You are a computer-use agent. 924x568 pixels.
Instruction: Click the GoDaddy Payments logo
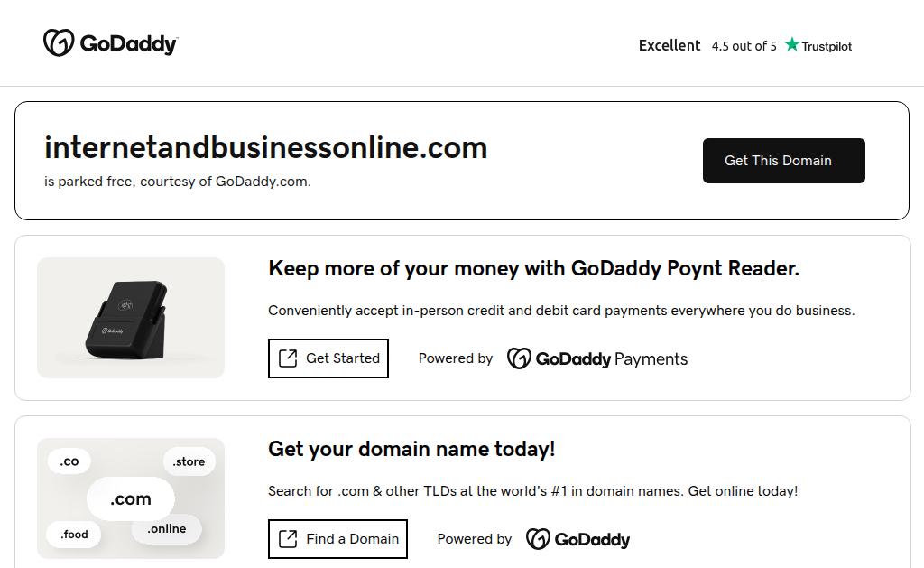596,358
